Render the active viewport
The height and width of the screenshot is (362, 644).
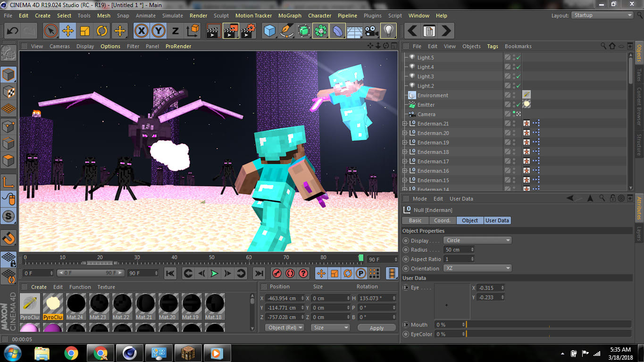[213, 31]
